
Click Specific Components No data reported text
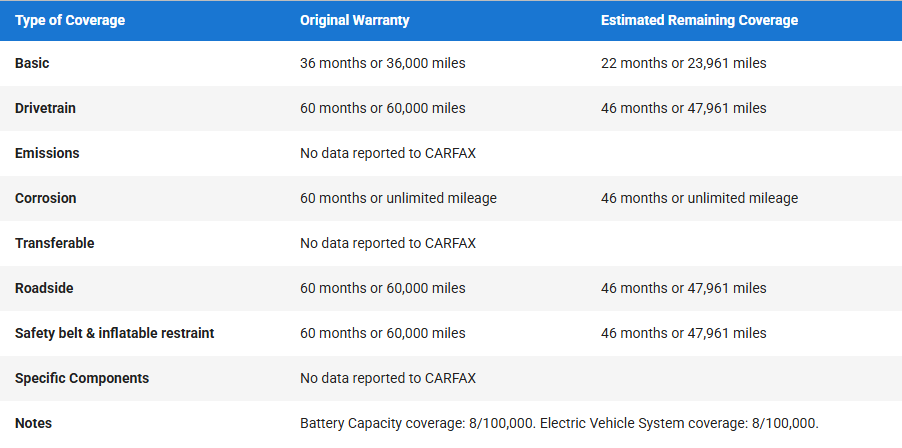coord(388,378)
